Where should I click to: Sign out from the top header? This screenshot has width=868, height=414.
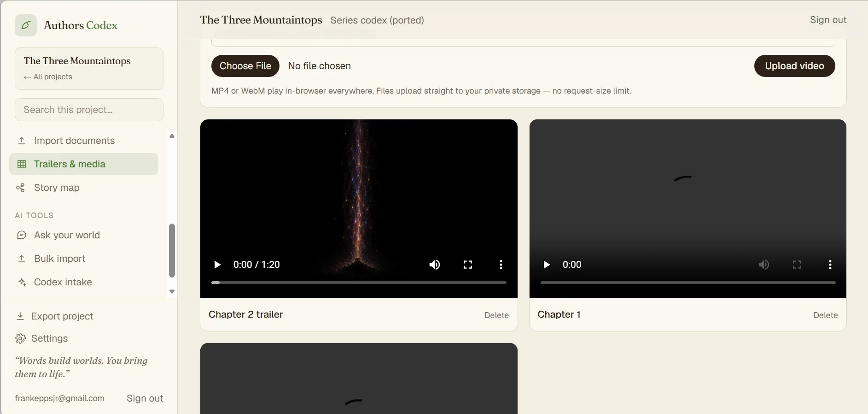point(828,20)
